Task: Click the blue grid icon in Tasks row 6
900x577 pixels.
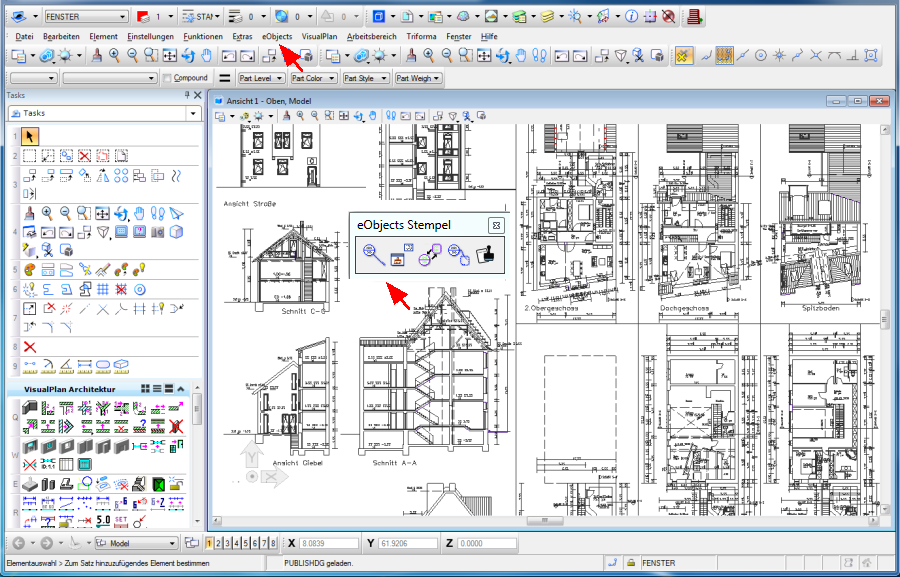Action: (103, 289)
